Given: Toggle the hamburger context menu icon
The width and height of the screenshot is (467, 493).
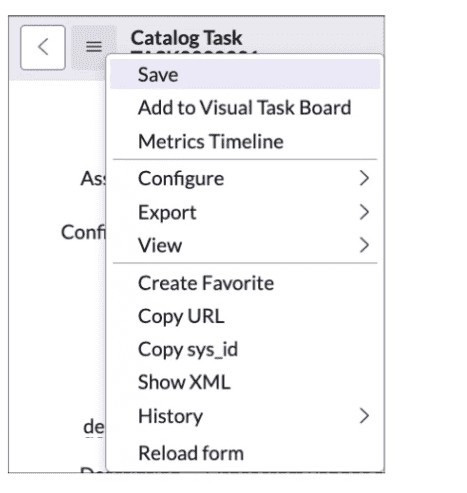Looking at the screenshot, I should (x=94, y=47).
